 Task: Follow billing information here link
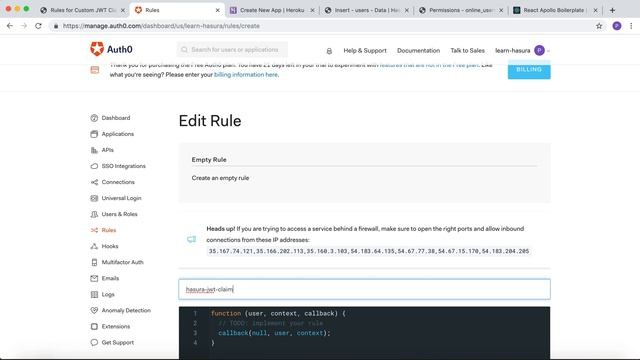(246, 75)
